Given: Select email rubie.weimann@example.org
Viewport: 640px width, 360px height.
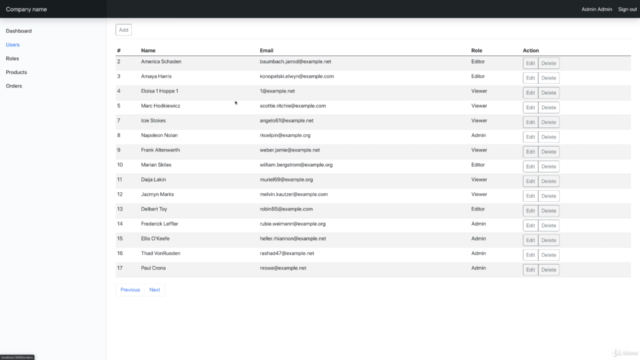Looking at the screenshot, I should [x=293, y=224].
